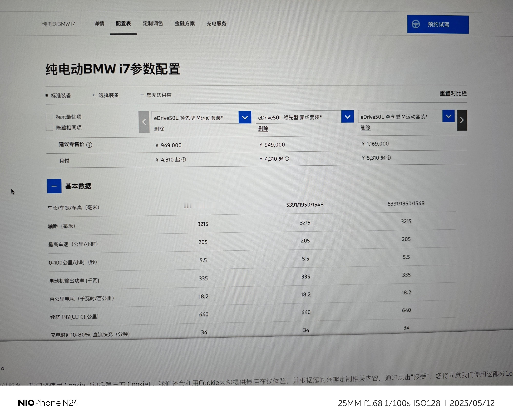Enable the 隐藏相同项 checkbox
Image resolution: width=513 pixels, height=420 pixels.
click(x=50, y=127)
